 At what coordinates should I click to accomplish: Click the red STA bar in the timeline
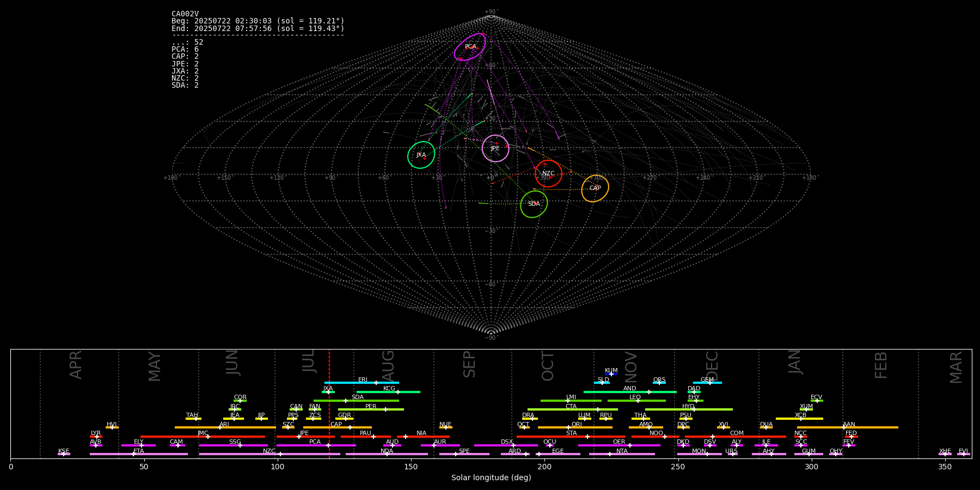pyautogui.click(x=571, y=436)
